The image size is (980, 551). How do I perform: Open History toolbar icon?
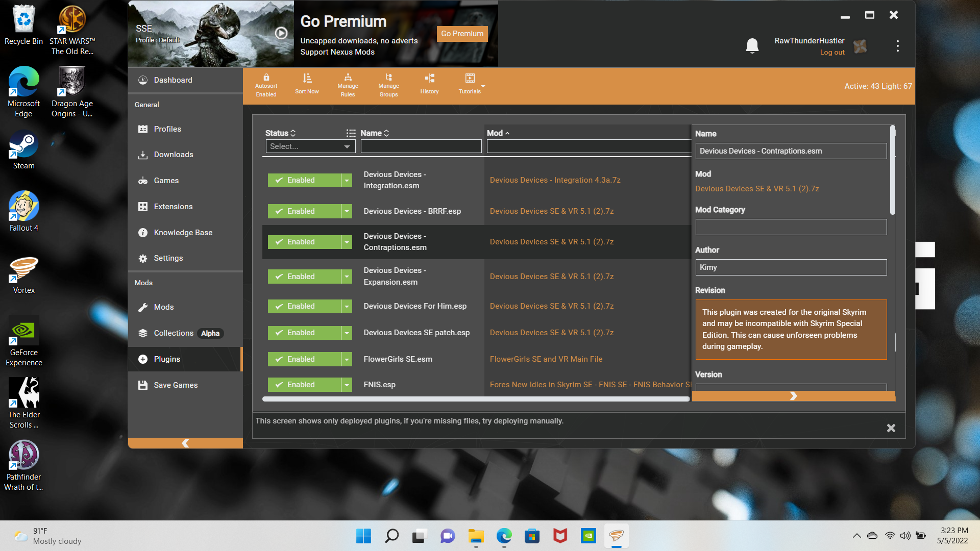coord(429,78)
